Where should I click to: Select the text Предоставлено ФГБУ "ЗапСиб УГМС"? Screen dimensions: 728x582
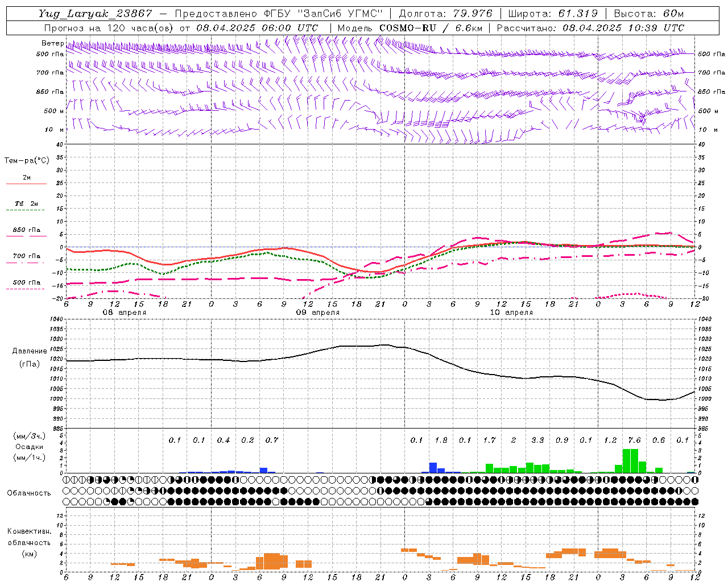(x=279, y=14)
